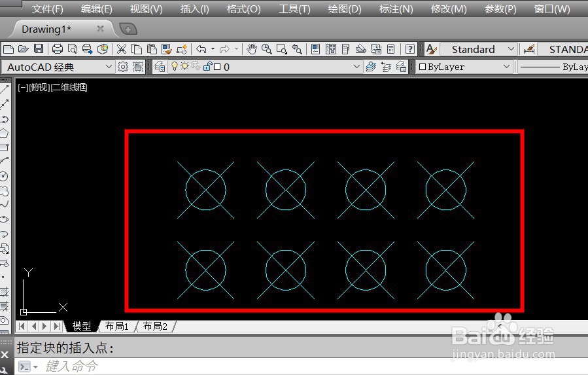Open Workspace Settings gear icon
Screen dimensions: 588x375
coord(122,67)
